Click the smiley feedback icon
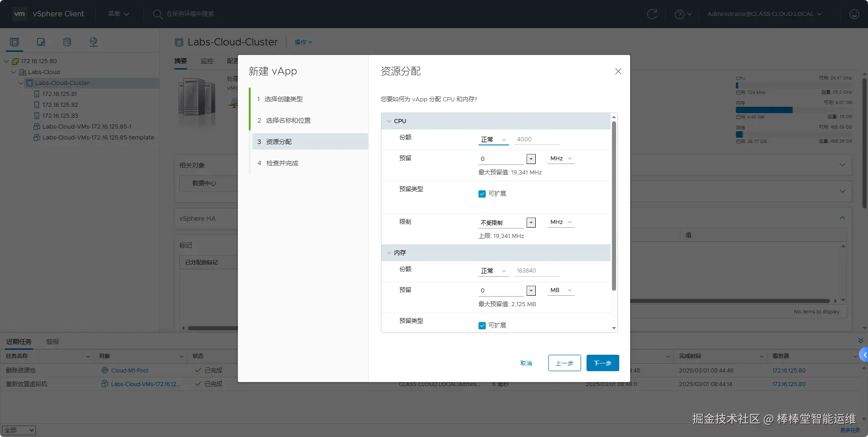The height and width of the screenshot is (437, 868). pos(854,14)
